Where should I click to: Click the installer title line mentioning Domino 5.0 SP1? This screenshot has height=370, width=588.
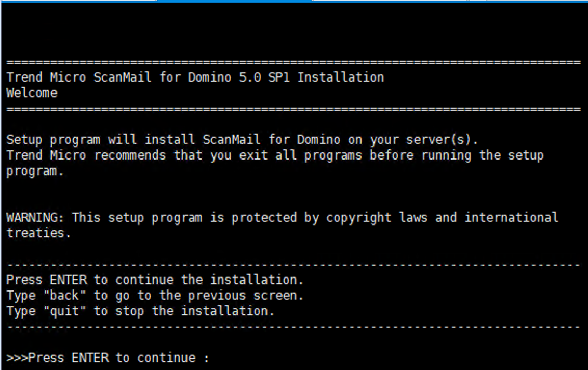[195, 78]
